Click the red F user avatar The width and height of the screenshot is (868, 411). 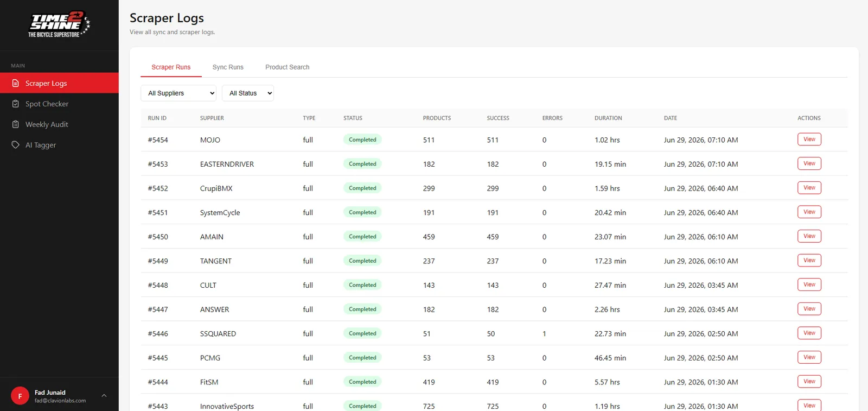click(20, 396)
